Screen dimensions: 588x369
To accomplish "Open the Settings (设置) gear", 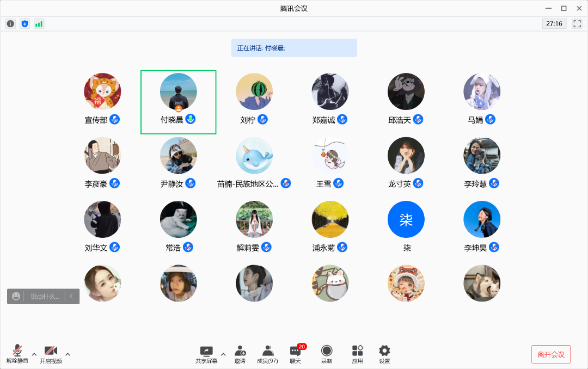I will click(384, 354).
